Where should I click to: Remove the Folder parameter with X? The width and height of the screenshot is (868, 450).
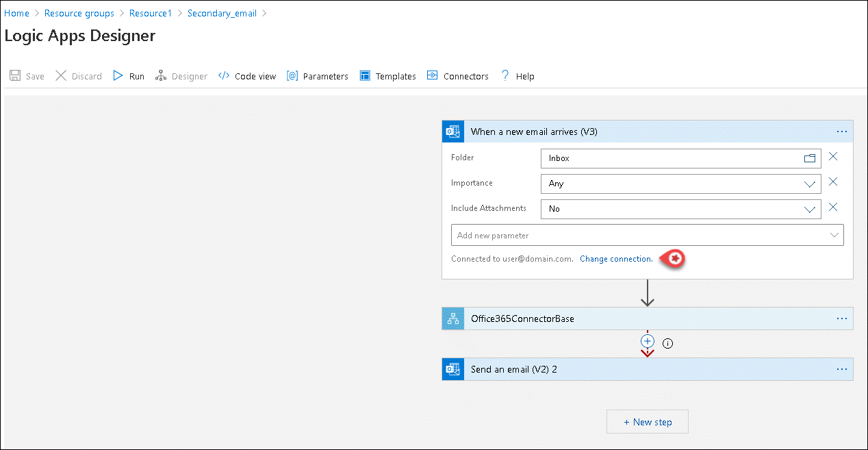pyautogui.click(x=833, y=157)
